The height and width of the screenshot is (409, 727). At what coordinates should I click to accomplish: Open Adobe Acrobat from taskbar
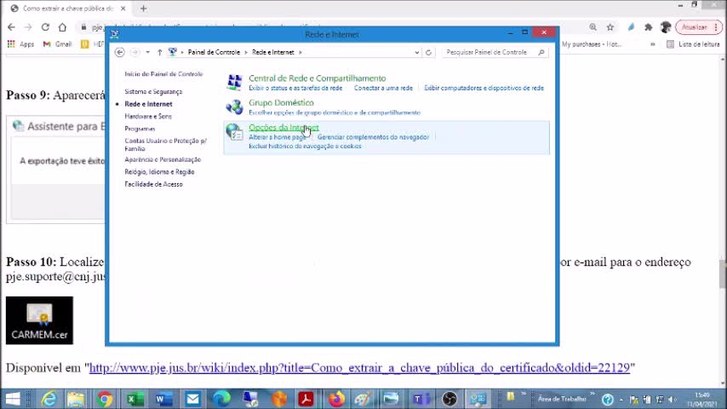coord(306,399)
